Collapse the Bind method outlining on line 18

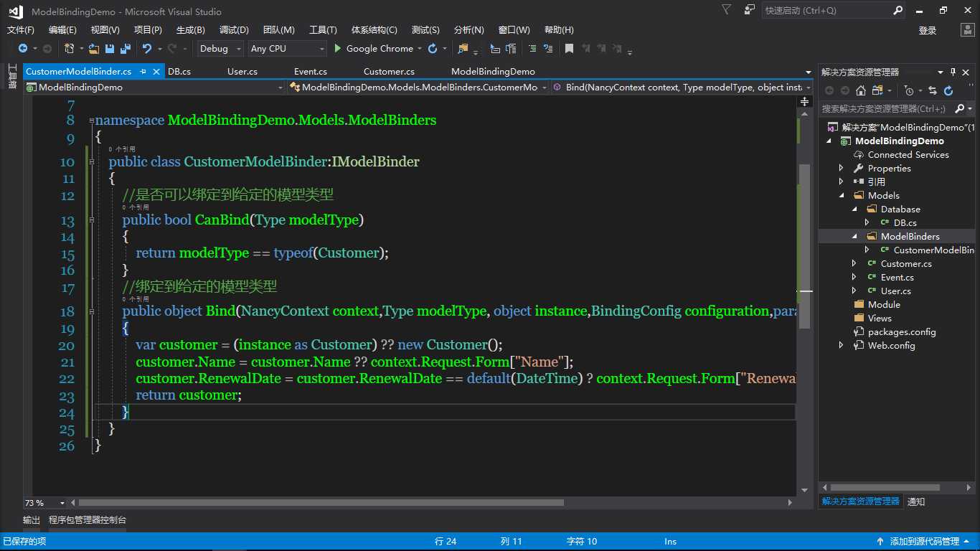[91, 311]
